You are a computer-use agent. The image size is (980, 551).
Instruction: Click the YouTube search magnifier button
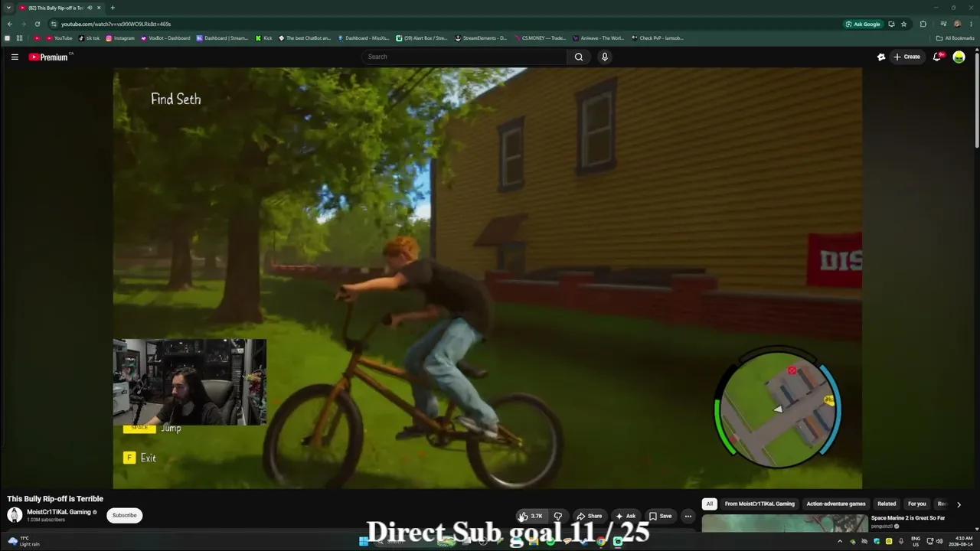click(x=579, y=57)
